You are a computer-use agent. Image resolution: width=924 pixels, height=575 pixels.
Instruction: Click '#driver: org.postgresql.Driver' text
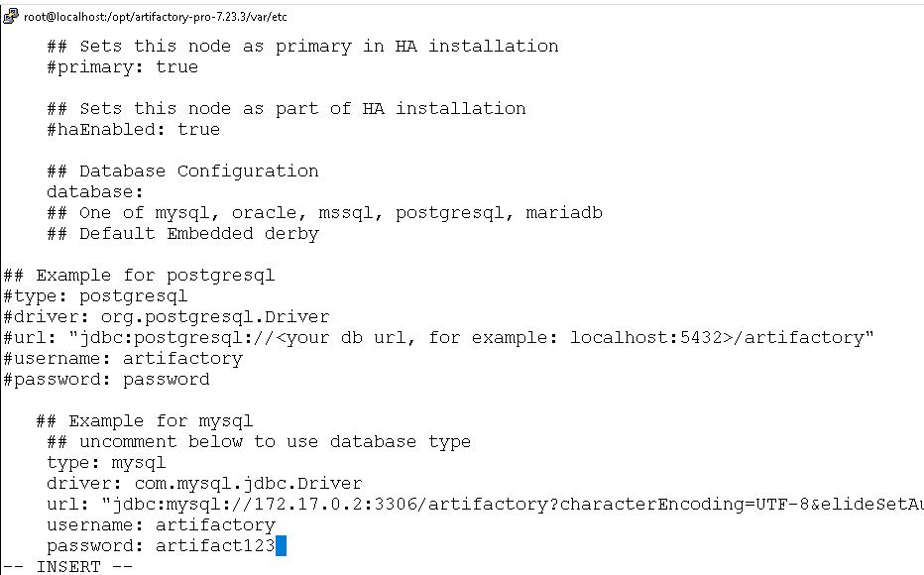(x=167, y=317)
